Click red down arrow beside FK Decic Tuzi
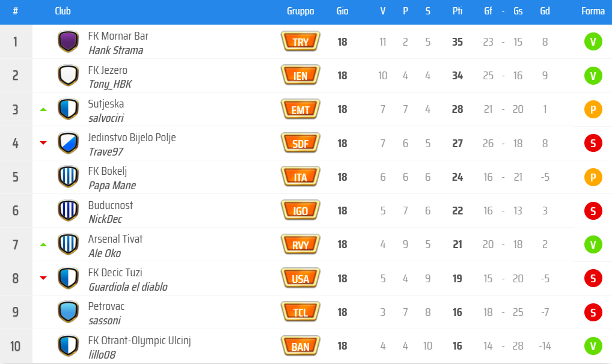This screenshot has height=364, width=612. point(43,278)
